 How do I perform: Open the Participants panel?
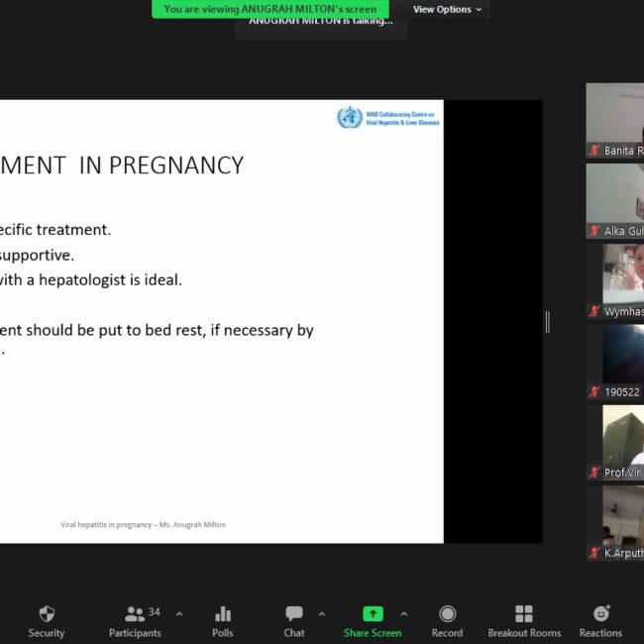[135, 620]
